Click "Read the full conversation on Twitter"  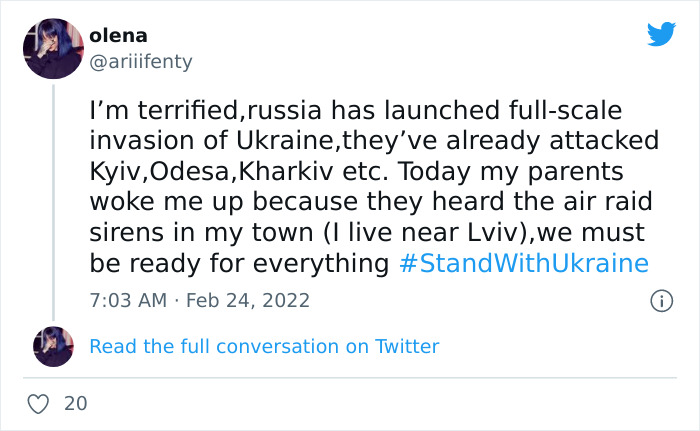pyautogui.click(x=264, y=346)
